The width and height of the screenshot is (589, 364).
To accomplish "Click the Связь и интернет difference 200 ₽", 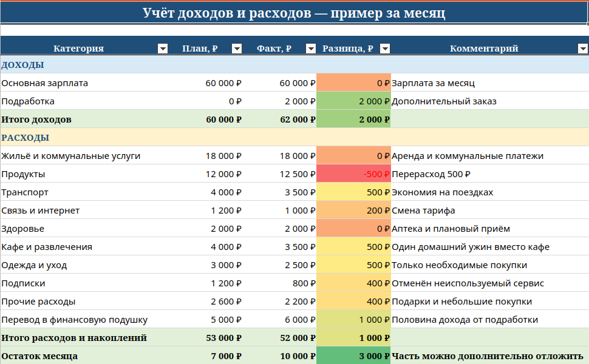I will 353,211.
